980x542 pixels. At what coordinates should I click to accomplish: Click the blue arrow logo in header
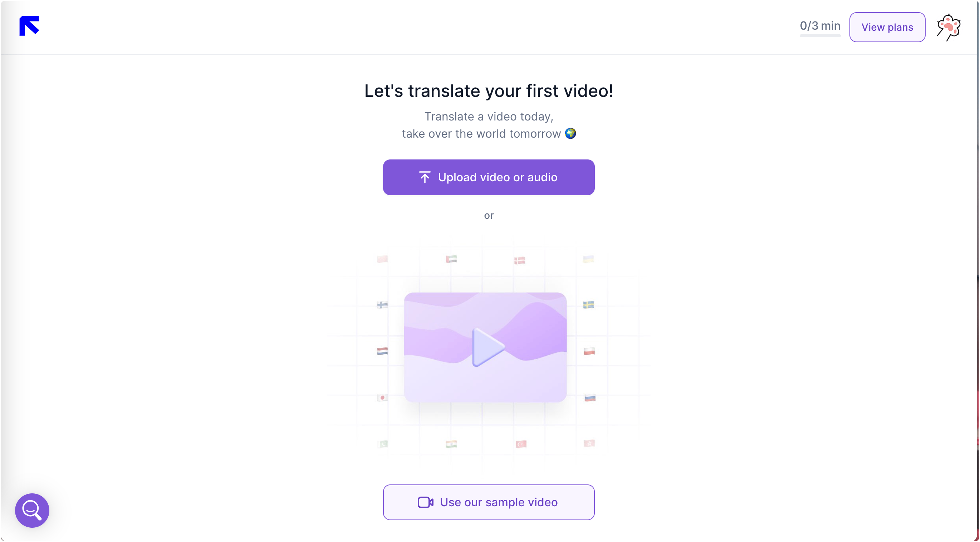click(x=29, y=25)
